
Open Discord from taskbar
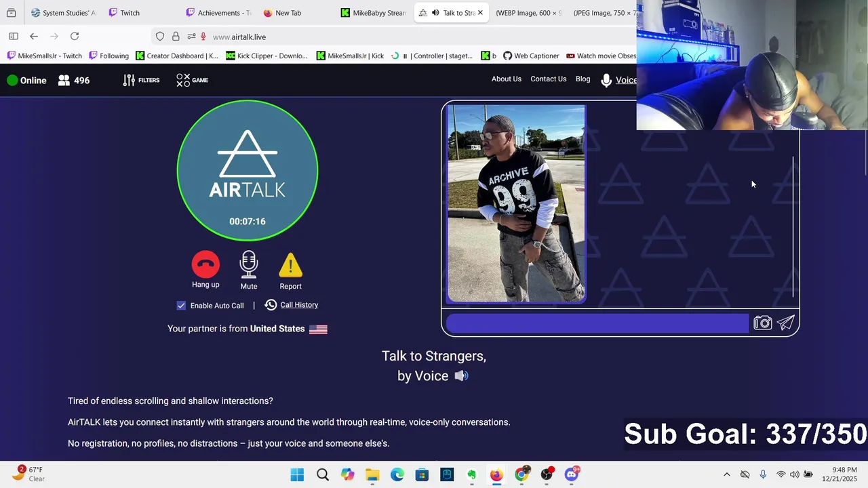coord(572,474)
